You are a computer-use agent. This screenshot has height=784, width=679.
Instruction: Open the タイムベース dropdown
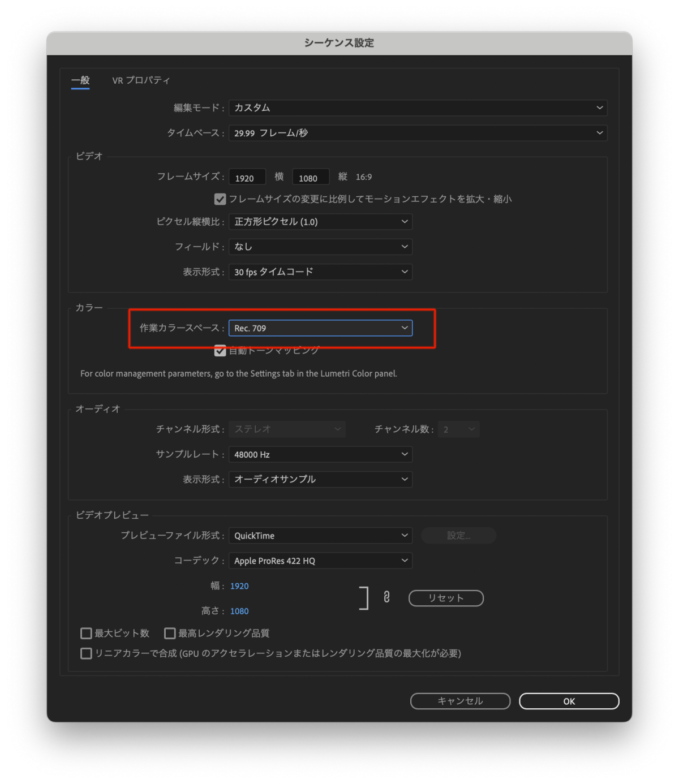coord(418,133)
